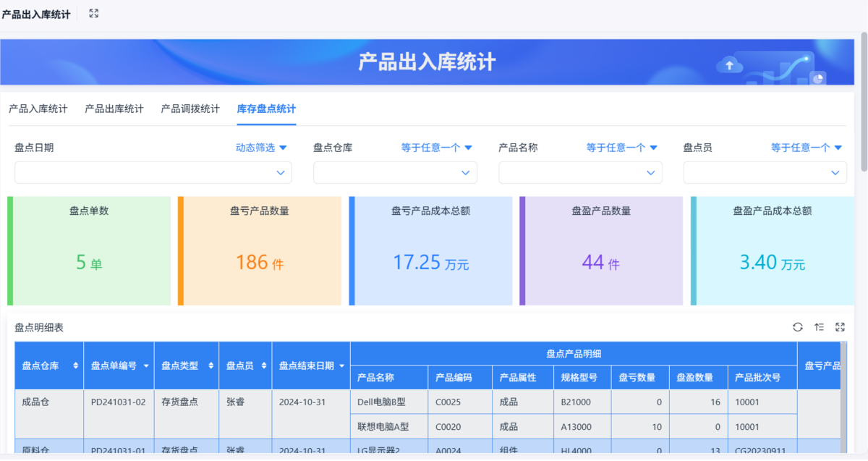
Task: Sort by 盘点类型 column arrows
Action: pyautogui.click(x=211, y=366)
